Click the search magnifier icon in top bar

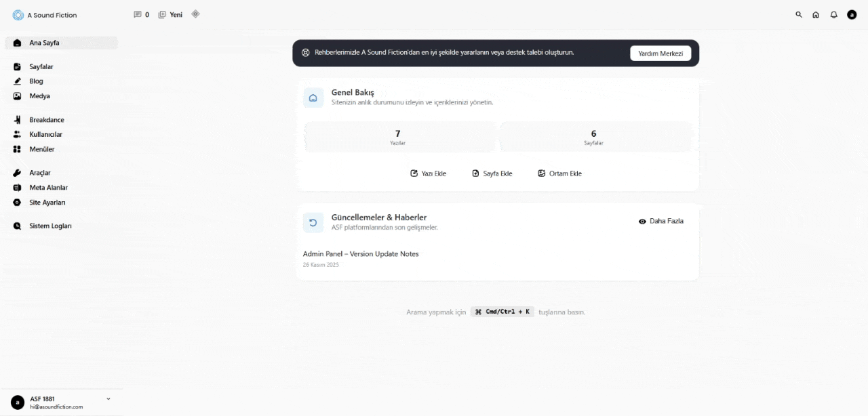click(x=798, y=14)
